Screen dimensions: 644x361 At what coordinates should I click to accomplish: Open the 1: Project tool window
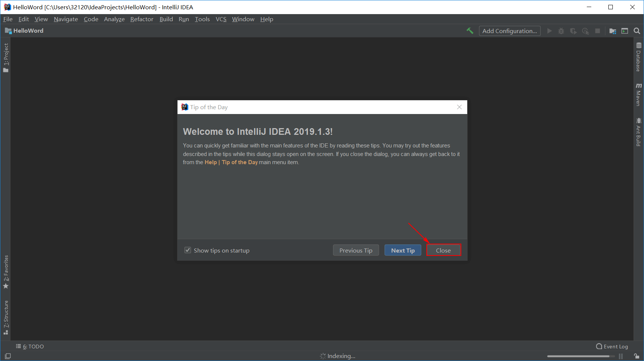(x=6, y=58)
